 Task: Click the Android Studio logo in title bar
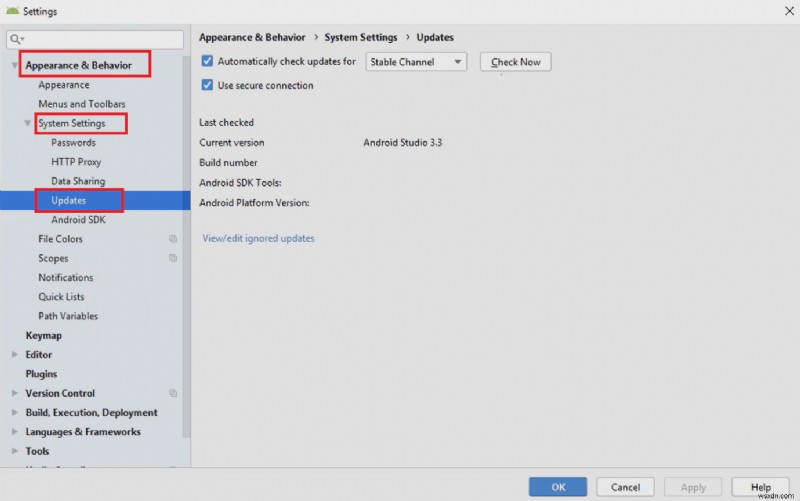(12, 11)
